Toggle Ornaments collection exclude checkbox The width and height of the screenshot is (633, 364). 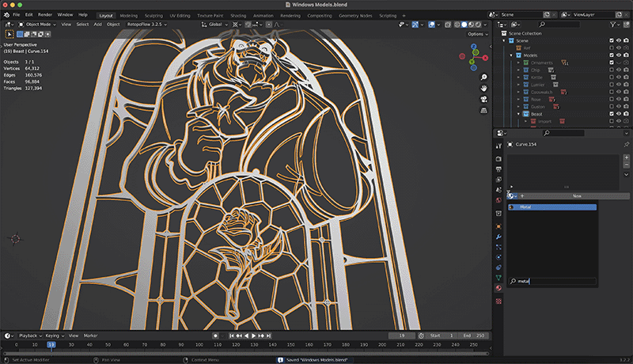611,63
